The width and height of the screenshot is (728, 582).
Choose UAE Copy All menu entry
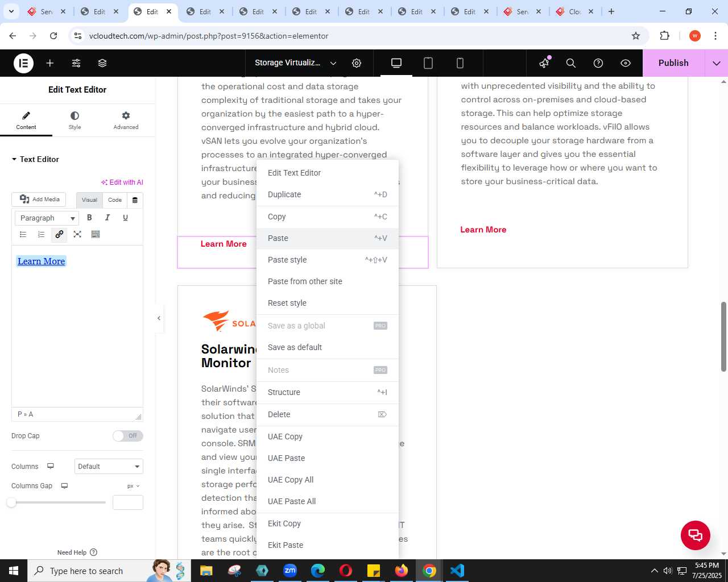point(328,480)
